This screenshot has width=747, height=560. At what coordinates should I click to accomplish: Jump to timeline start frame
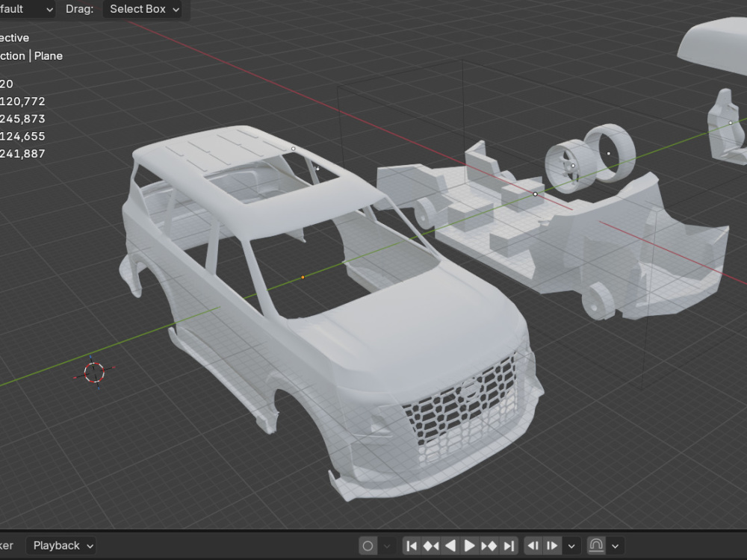coord(412,546)
